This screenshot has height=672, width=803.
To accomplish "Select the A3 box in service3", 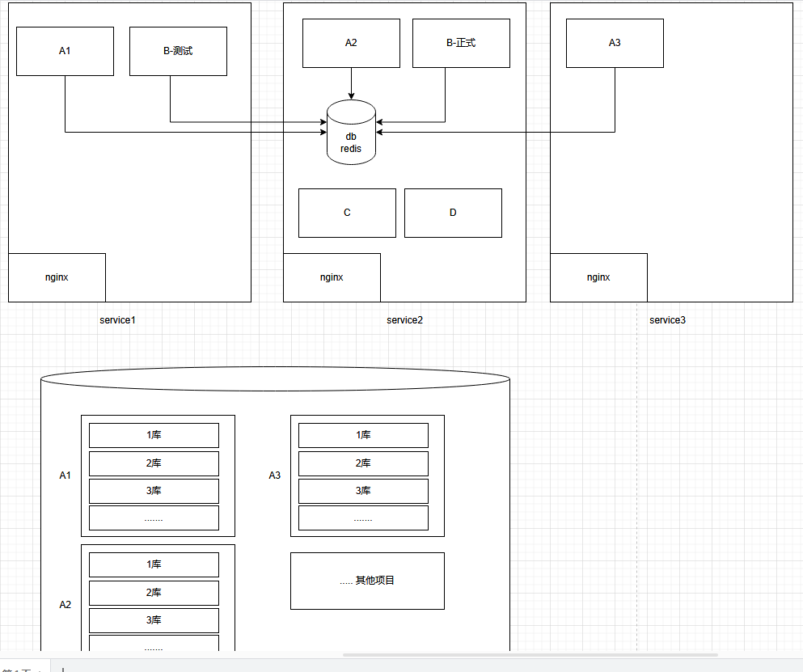I will (615, 43).
